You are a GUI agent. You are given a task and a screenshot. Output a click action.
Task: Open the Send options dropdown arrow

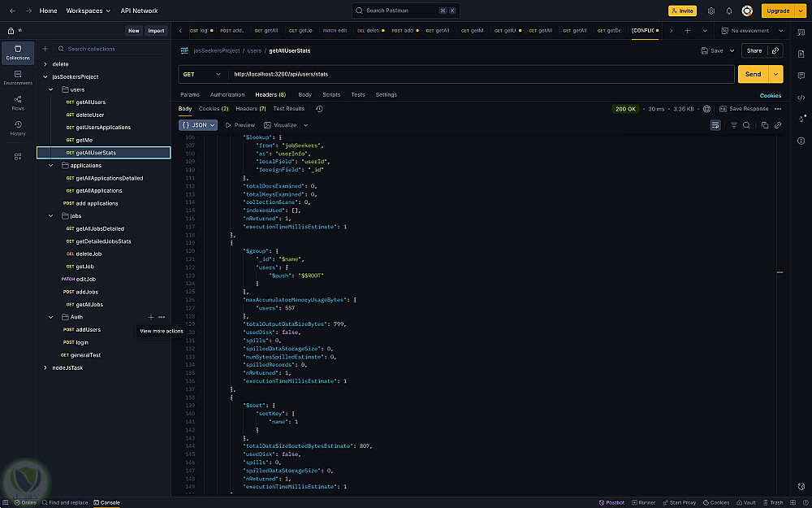click(775, 74)
